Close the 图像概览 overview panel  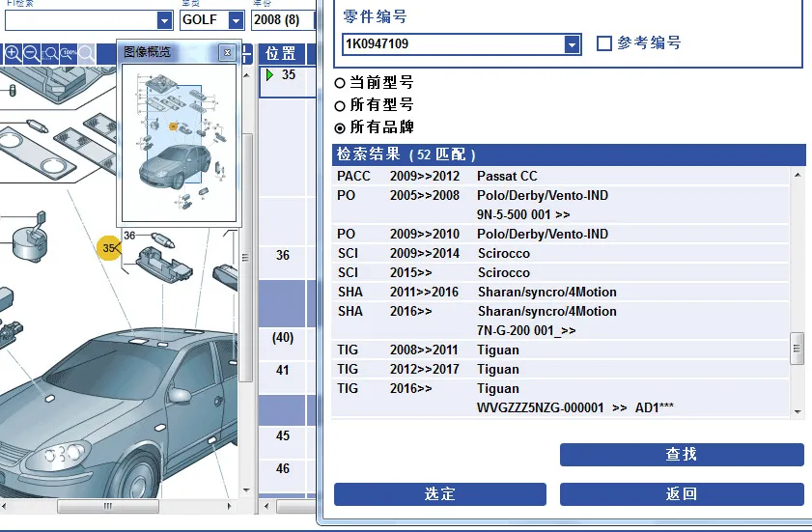[227, 52]
